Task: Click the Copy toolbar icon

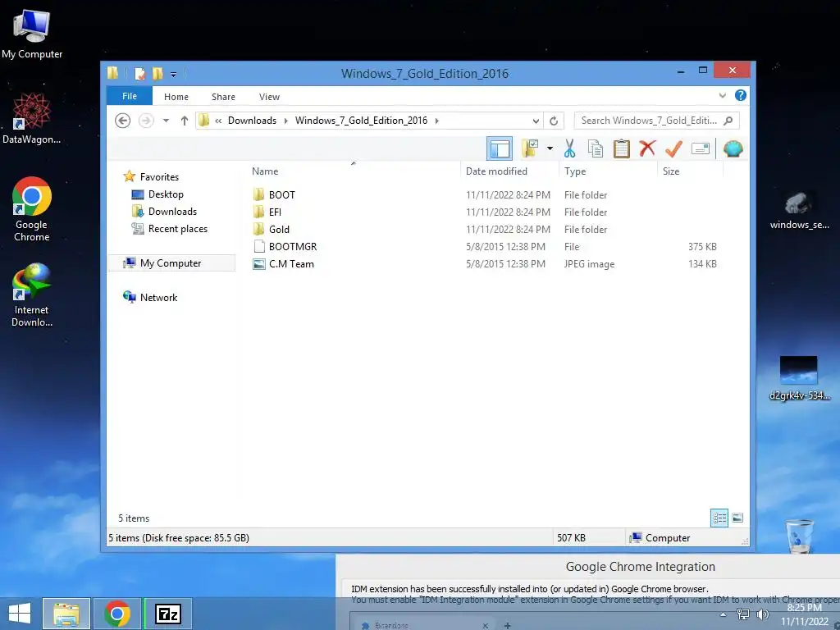Action: (x=596, y=148)
